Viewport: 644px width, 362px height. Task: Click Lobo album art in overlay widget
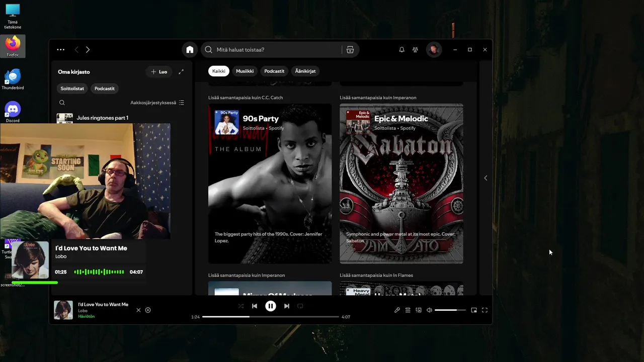coord(30,260)
